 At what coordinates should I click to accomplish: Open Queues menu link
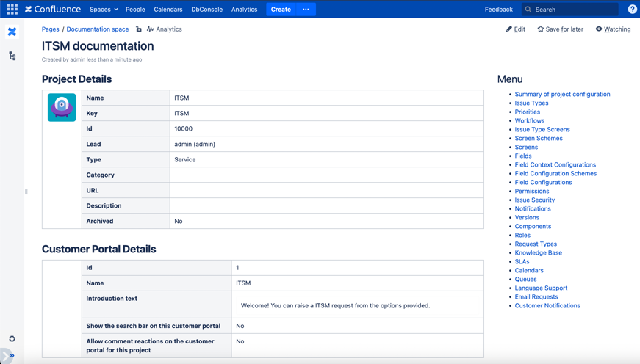pos(525,279)
